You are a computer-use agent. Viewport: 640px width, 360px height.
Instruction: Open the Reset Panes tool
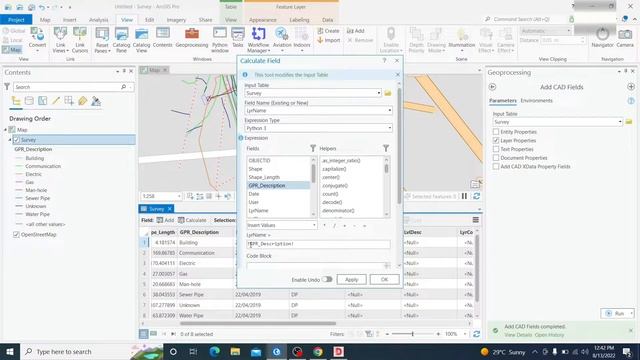point(102,40)
